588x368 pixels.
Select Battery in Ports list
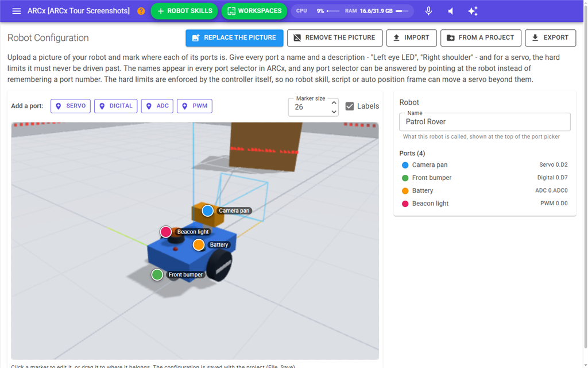click(x=485, y=191)
